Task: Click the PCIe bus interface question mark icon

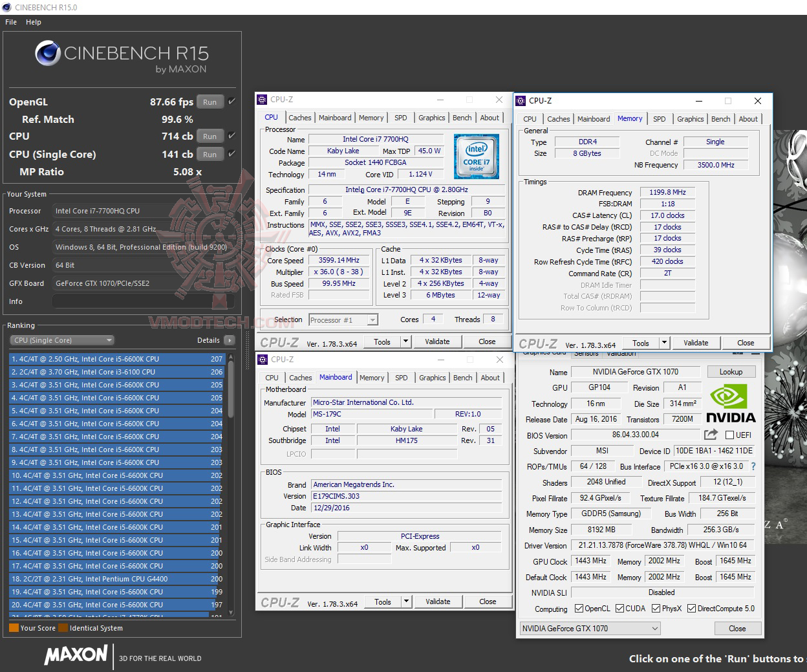Action: (753, 466)
